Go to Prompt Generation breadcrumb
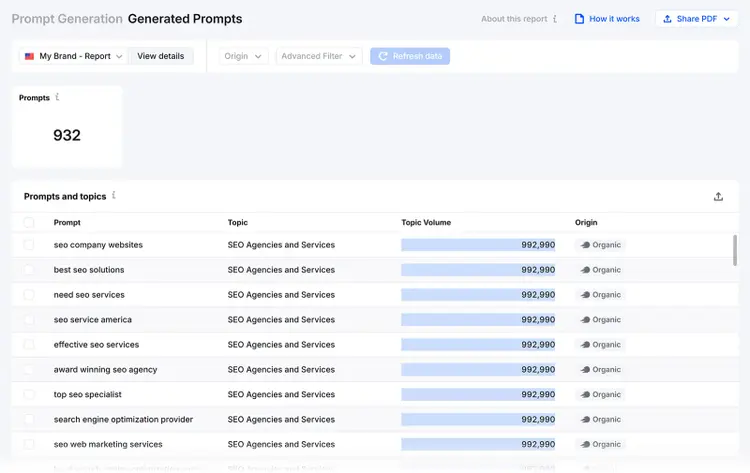750x473 pixels. pyautogui.click(x=67, y=19)
